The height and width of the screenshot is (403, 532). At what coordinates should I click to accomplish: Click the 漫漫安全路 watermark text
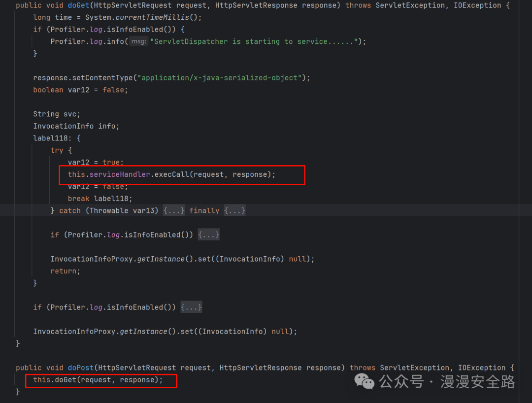pyautogui.click(x=477, y=381)
